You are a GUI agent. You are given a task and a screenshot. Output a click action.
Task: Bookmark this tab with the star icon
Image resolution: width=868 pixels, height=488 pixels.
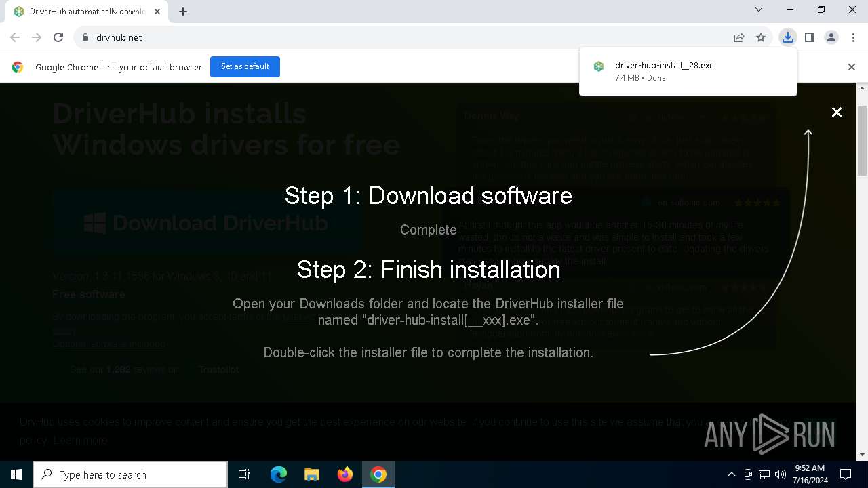click(761, 37)
